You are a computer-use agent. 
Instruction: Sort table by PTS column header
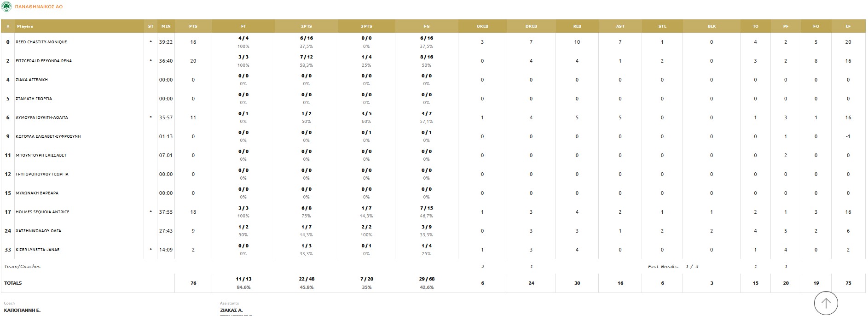(193, 26)
